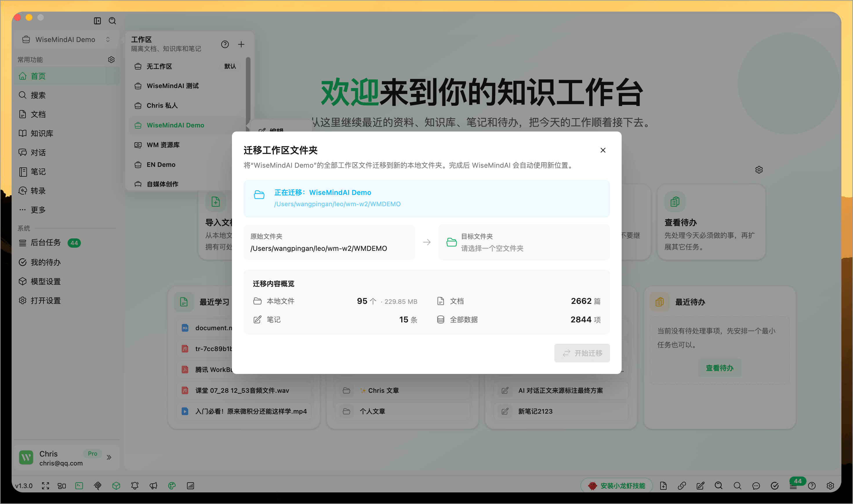
Task: Open the Chris user profile card
Action: (66, 458)
